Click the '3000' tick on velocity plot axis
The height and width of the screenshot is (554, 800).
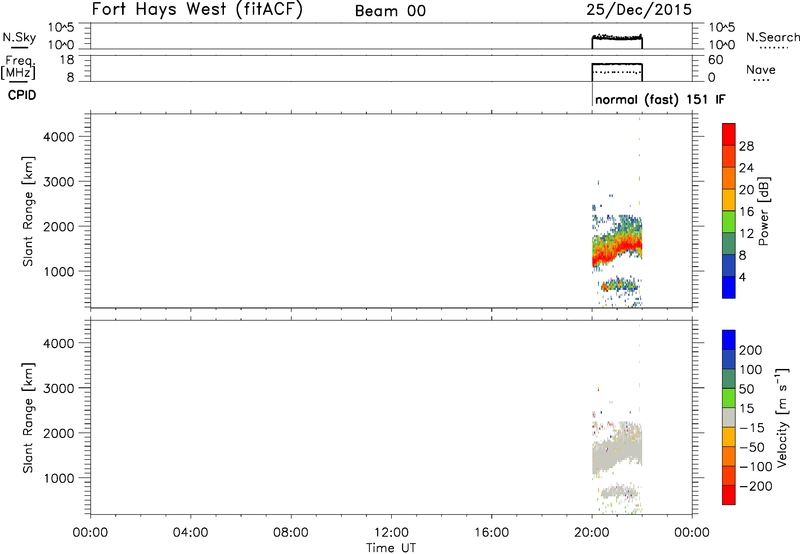point(59,388)
